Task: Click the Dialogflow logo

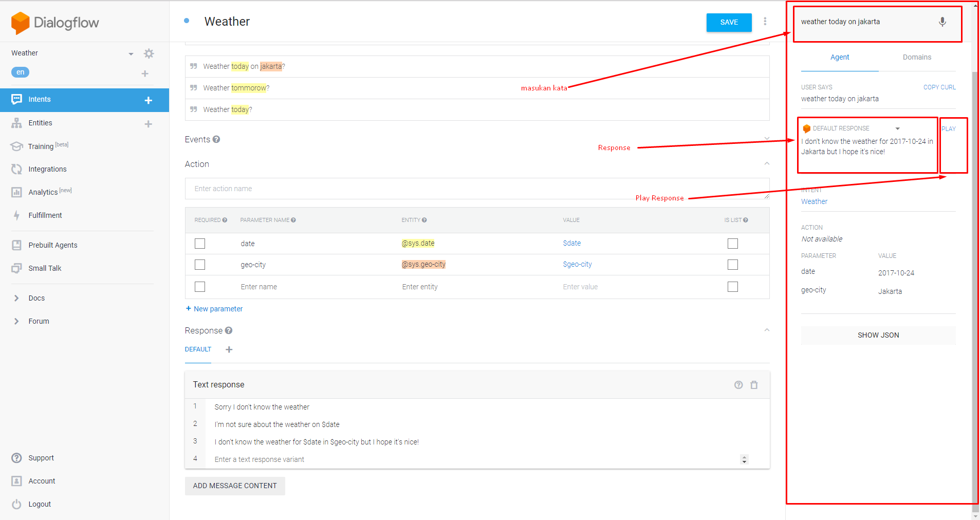Action: tap(55, 23)
